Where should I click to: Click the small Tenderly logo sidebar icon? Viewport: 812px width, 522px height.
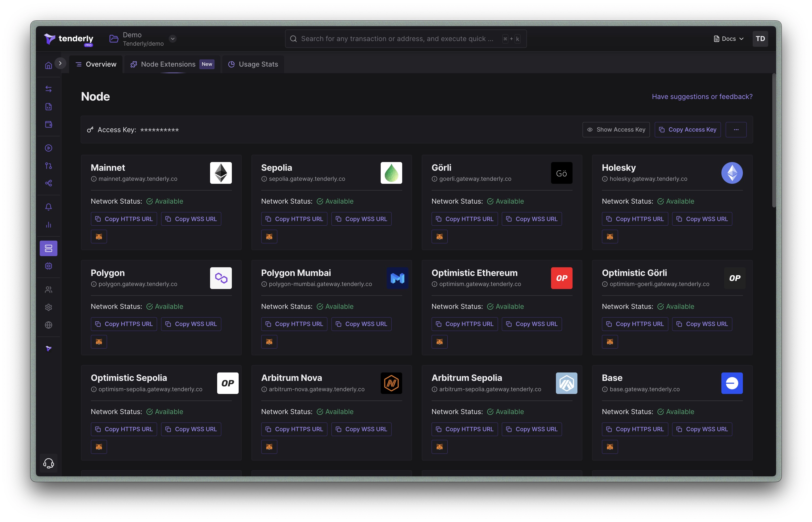click(48, 349)
